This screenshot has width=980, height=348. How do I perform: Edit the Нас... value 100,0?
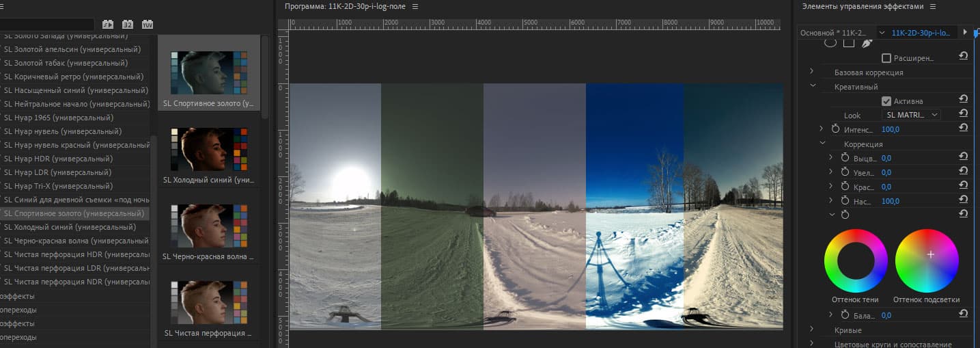(891, 201)
